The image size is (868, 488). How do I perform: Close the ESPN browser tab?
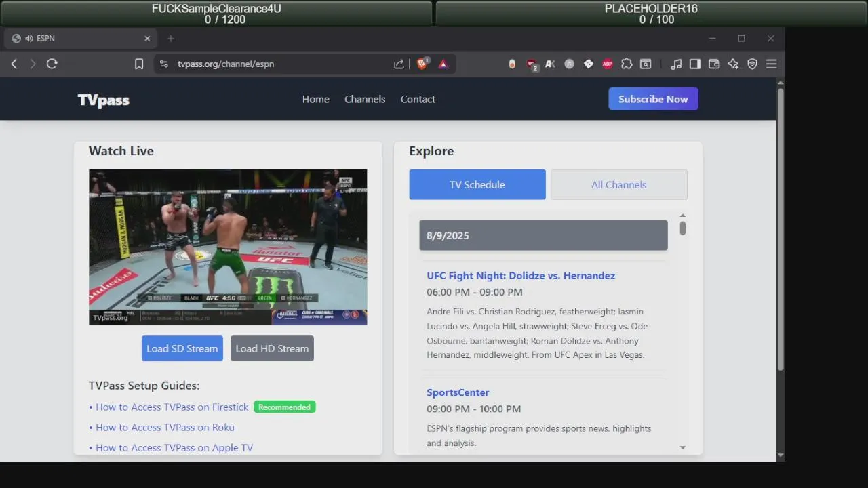point(147,39)
